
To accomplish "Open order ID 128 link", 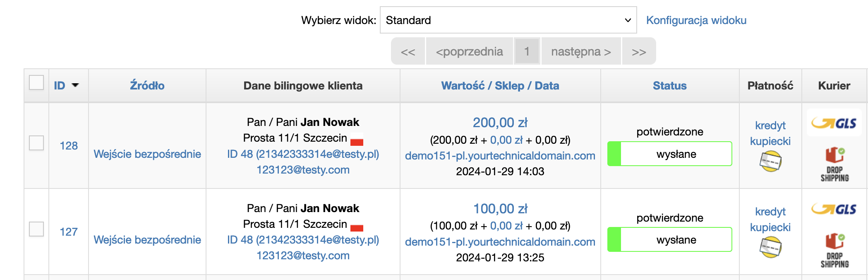I will [69, 146].
